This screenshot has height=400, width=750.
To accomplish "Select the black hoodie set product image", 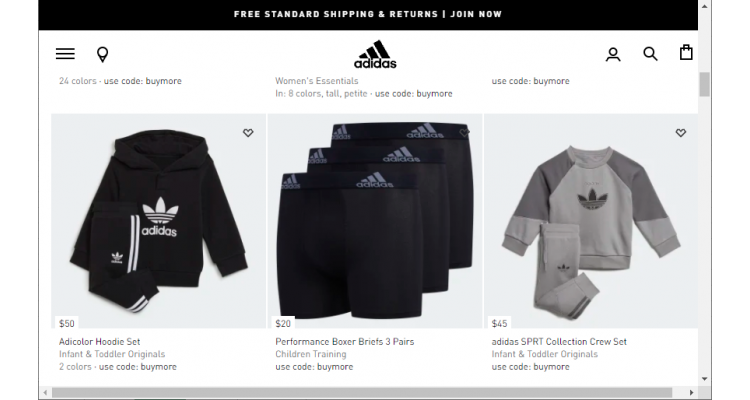I will point(158,221).
